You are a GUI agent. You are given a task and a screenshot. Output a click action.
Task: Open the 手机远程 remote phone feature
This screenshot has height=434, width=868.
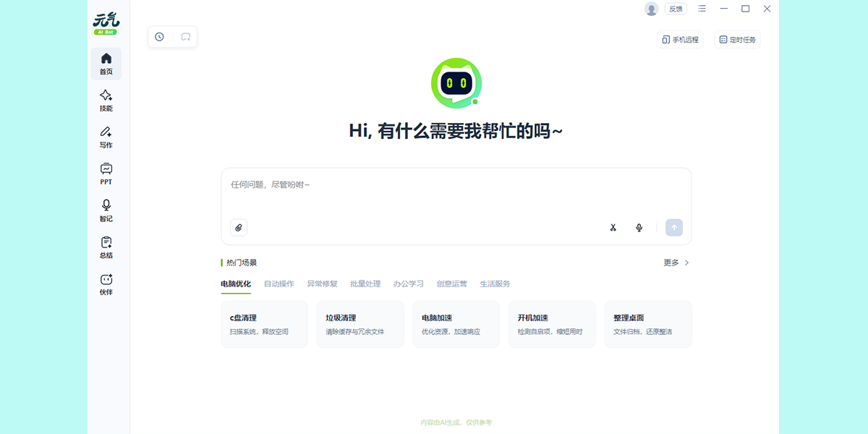click(680, 40)
